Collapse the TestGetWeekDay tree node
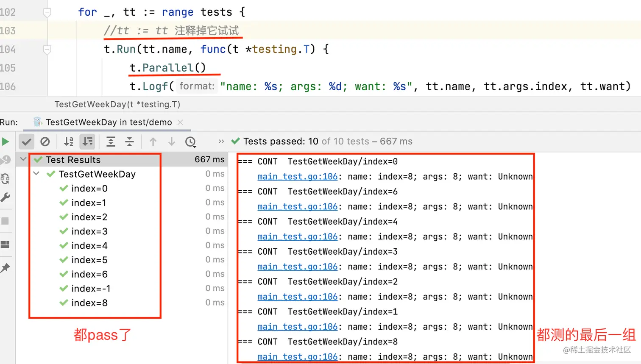Screen dimensions: 641x364 [x=36, y=174]
